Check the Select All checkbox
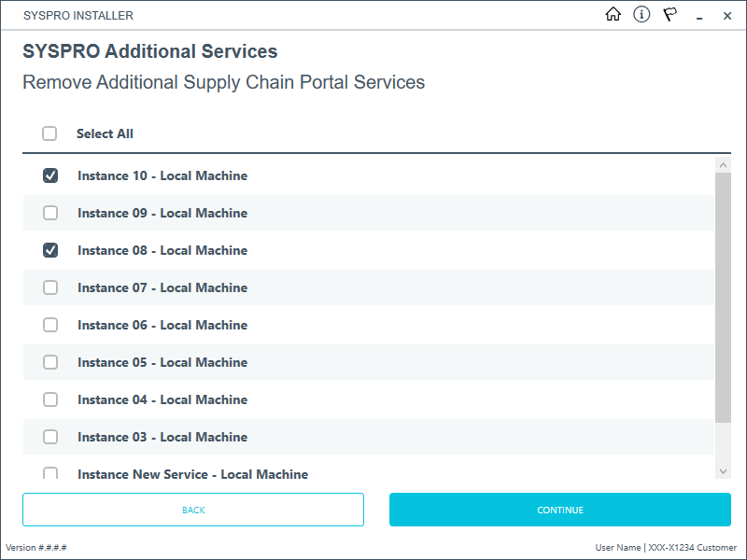 point(49,133)
